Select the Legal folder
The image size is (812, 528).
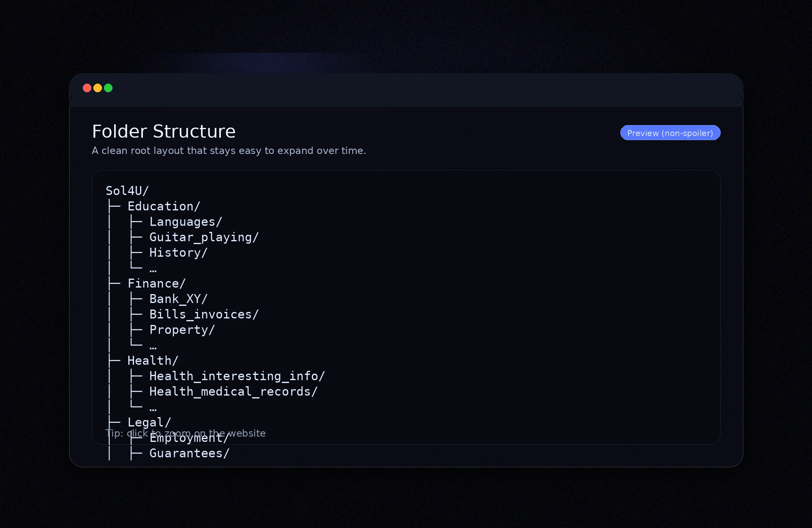coord(149,422)
